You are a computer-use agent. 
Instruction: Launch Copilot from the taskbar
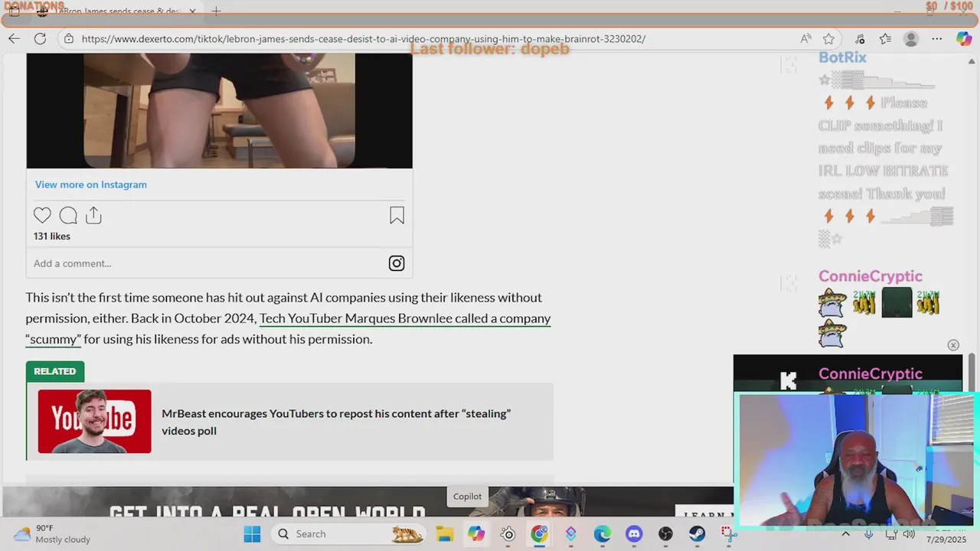[476, 534]
